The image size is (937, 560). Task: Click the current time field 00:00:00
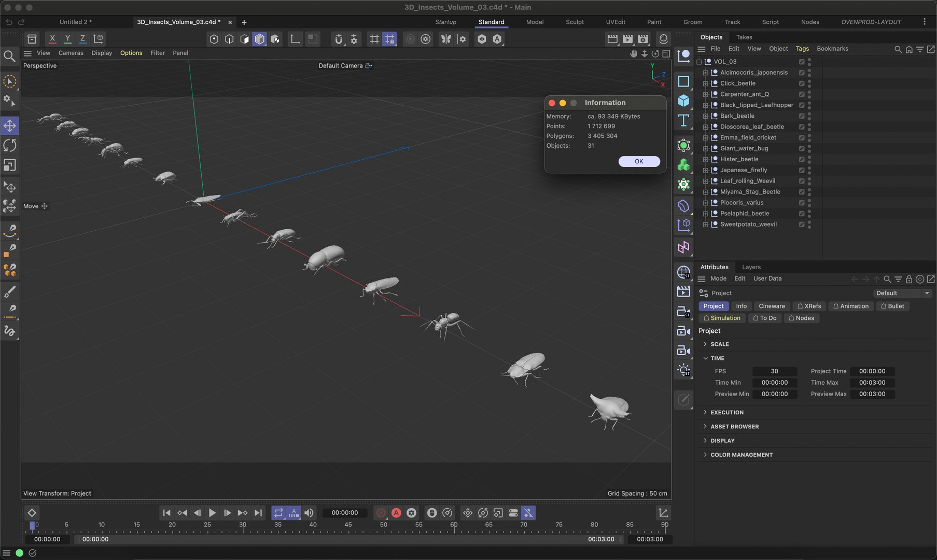344,513
